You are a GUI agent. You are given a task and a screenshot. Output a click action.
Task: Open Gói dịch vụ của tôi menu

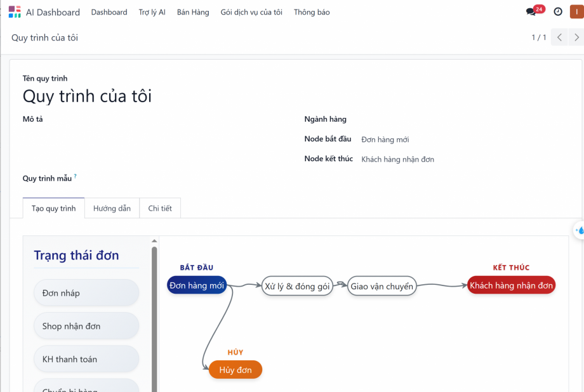[251, 12]
